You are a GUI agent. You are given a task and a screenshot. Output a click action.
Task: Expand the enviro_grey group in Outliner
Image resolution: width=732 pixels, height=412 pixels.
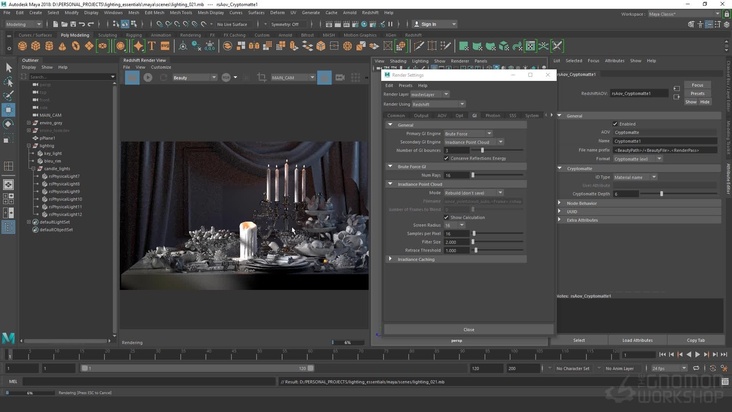click(x=28, y=123)
